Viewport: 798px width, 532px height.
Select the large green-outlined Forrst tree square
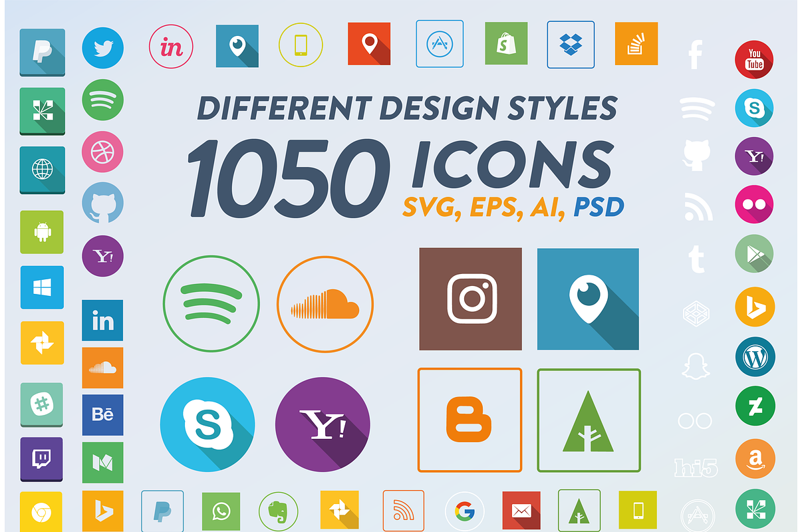click(x=589, y=420)
